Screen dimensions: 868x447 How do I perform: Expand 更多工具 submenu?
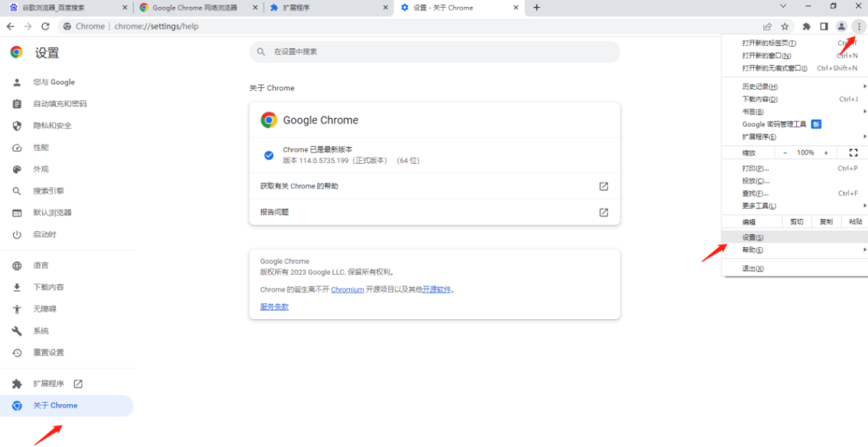tap(795, 206)
